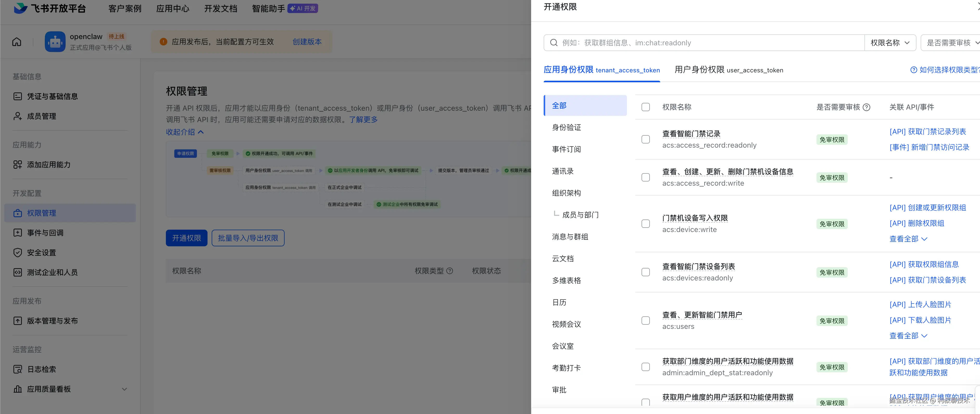This screenshot has width=980, height=414.
Task: Click the search magnifier icon in the permission search box
Action: pos(554,43)
